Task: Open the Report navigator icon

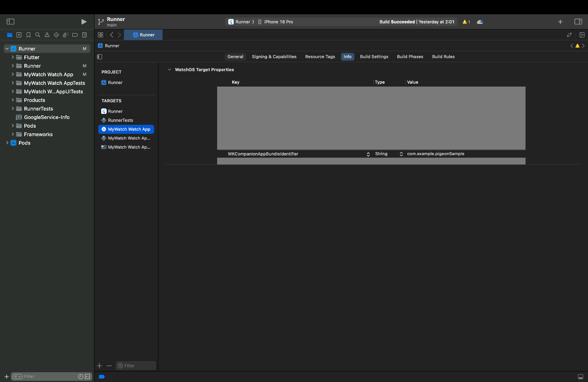Action: coord(84,35)
